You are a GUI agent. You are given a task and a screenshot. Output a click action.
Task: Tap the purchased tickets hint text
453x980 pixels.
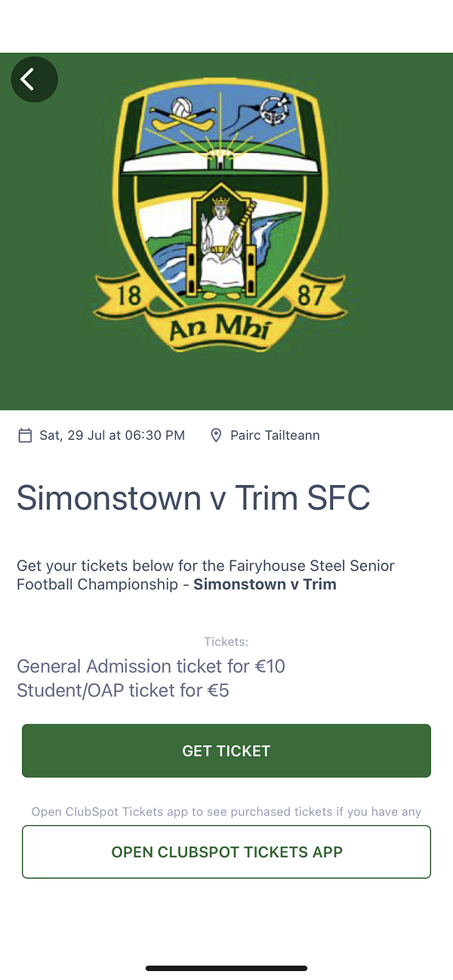tap(226, 812)
